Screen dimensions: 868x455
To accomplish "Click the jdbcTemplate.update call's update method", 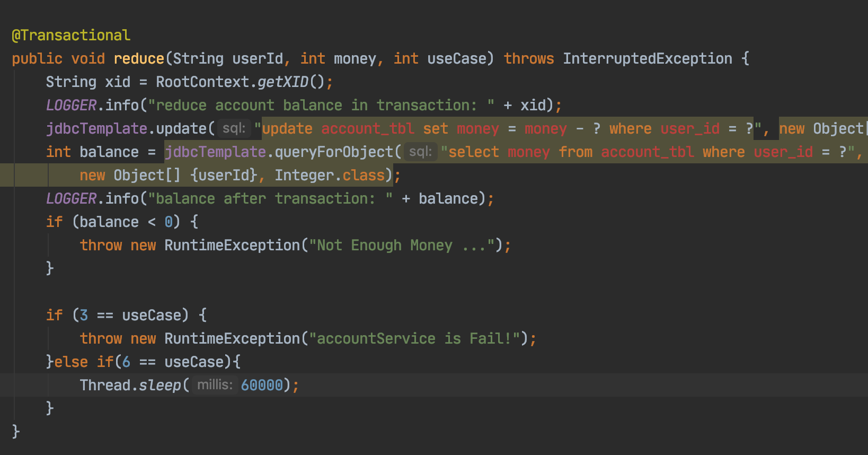I will pyautogui.click(x=181, y=129).
